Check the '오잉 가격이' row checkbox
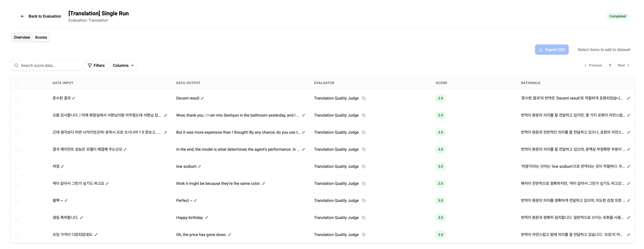Viewport: 644px width, 249px height. (x=17, y=235)
